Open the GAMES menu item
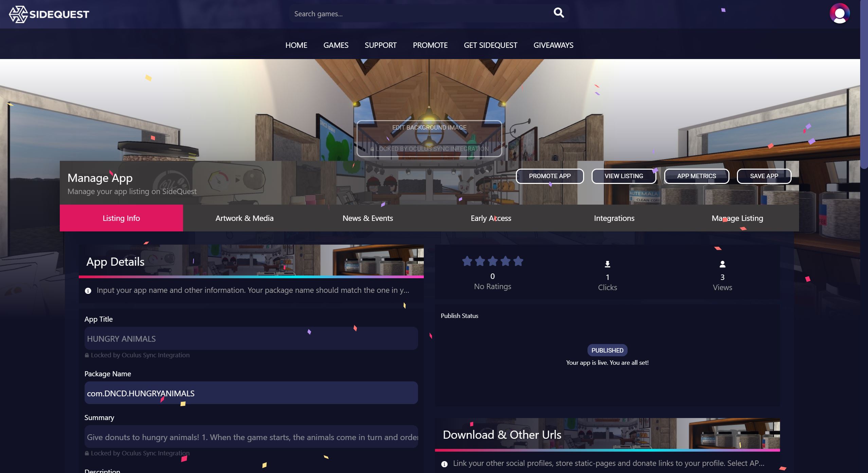This screenshot has width=868, height=473. (x=336, y=45)
